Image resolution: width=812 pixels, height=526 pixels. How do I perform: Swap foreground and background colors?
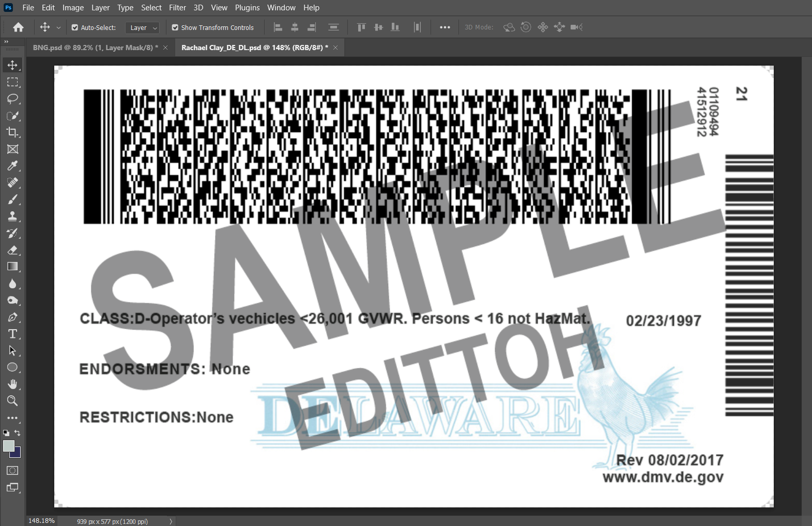coord(18,433)
